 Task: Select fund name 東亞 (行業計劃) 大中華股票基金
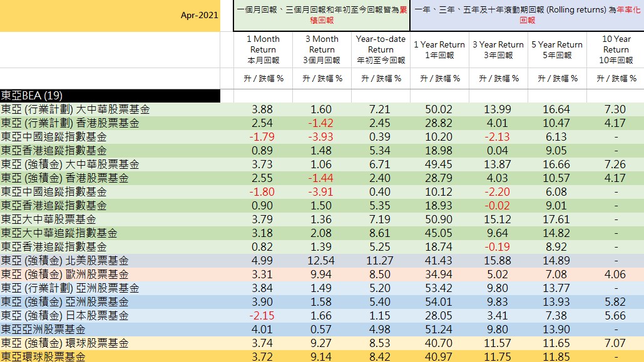[x=76, y=109]
